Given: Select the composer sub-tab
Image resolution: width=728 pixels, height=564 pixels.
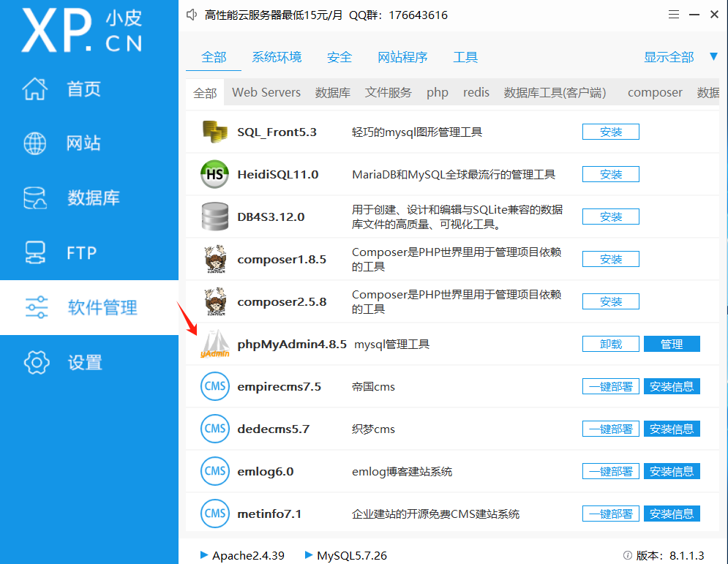Looking at the screenshot, I should coord(655,92).
